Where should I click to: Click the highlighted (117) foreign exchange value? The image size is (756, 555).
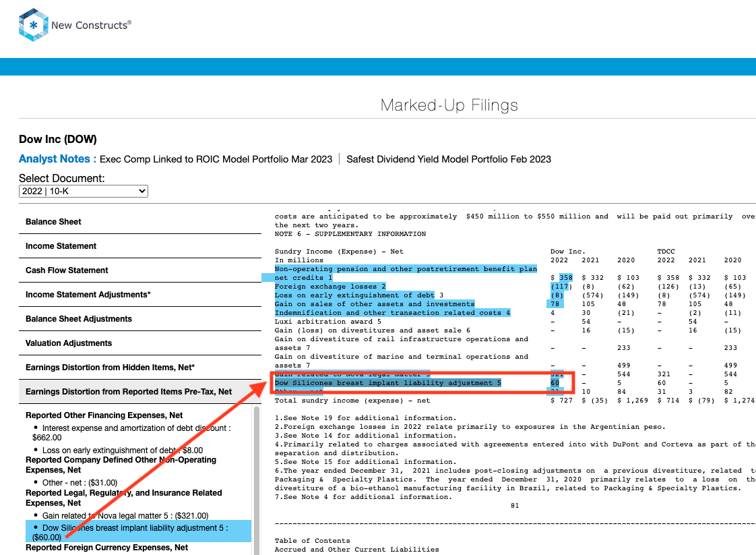(561, 287)
